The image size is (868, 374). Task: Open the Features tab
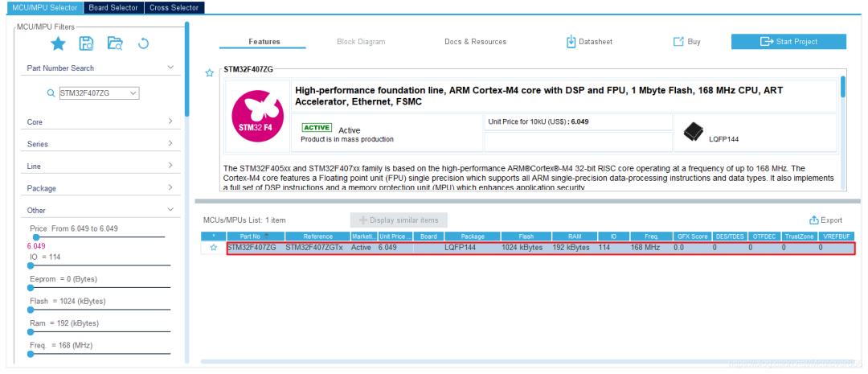coord(264,42)
